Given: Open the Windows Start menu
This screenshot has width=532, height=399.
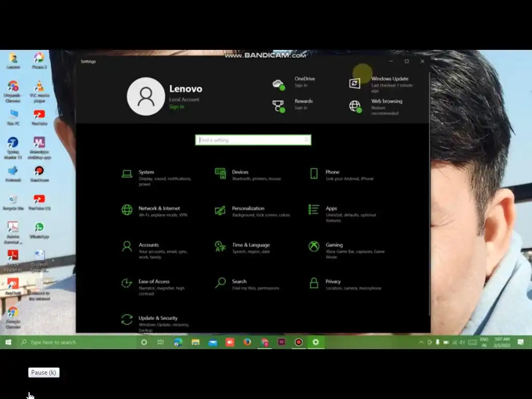Looking at the screenshot, I should (8, 342).
